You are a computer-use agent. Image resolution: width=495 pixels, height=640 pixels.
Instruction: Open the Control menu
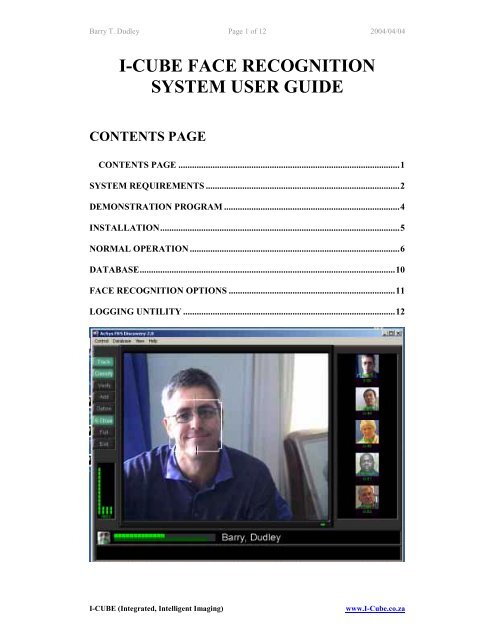point(102,341)
